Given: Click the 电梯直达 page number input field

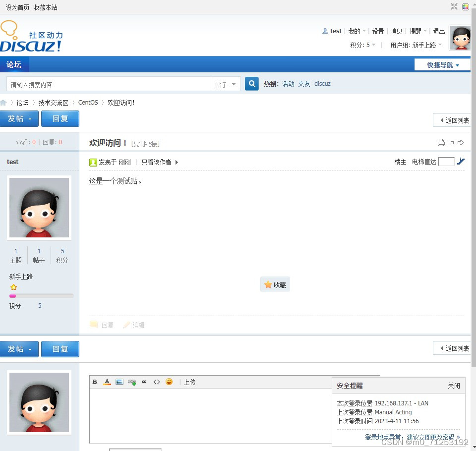Looking at the screenshot, I should click(446, 161).
